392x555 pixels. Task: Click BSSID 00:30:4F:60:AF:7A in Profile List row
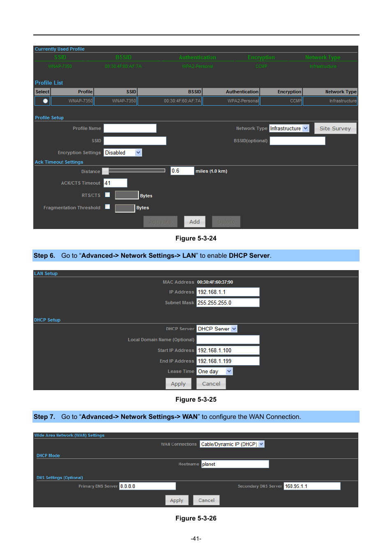(x=170, y=101)
